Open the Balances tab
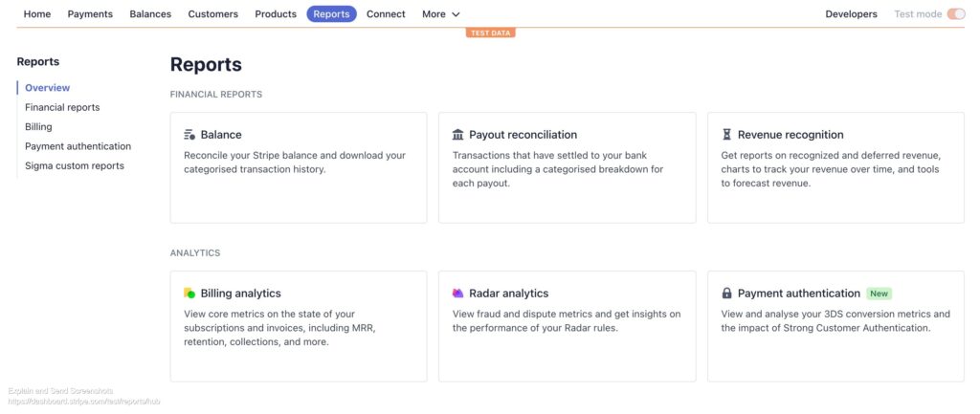The height and width of the screenshot is (414, 980). [150, 13]
